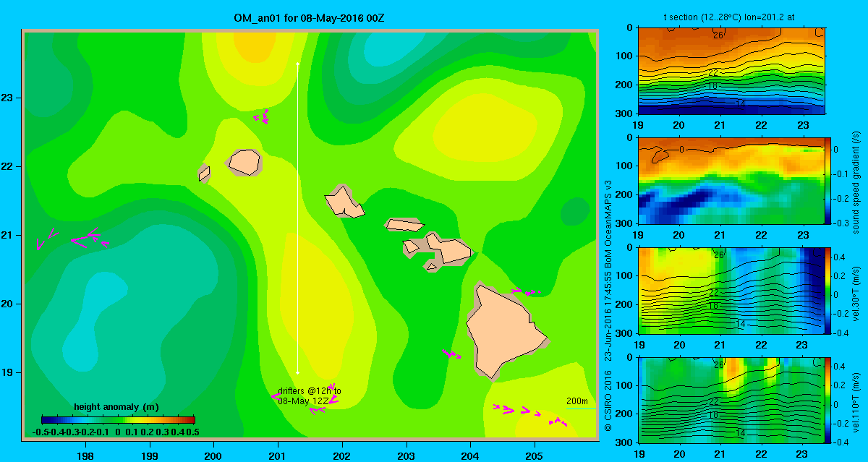Screen dimensions: 868x462
Task: Click the green middle of height anomaly colorbar
Action: pyautogui.click(x=119, y=419)
